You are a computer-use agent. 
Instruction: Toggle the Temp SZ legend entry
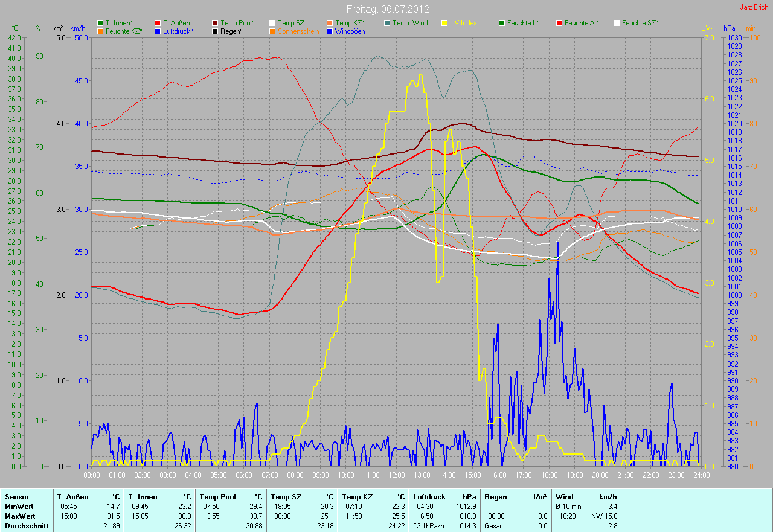(x=292, y=23)
